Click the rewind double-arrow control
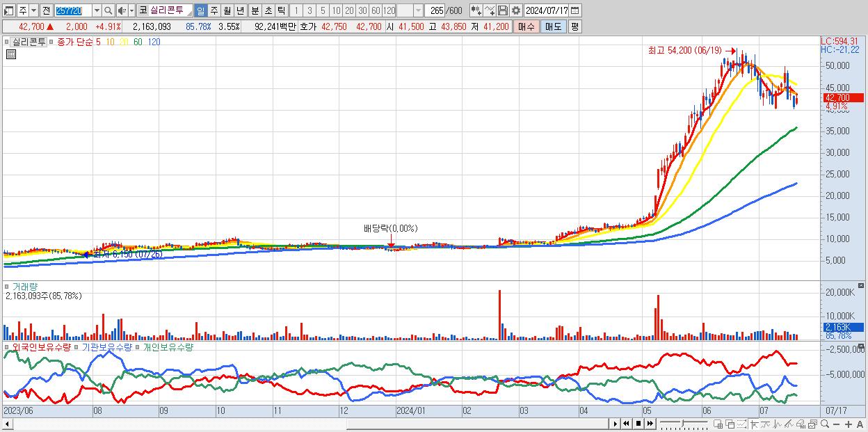 [626, 424]
